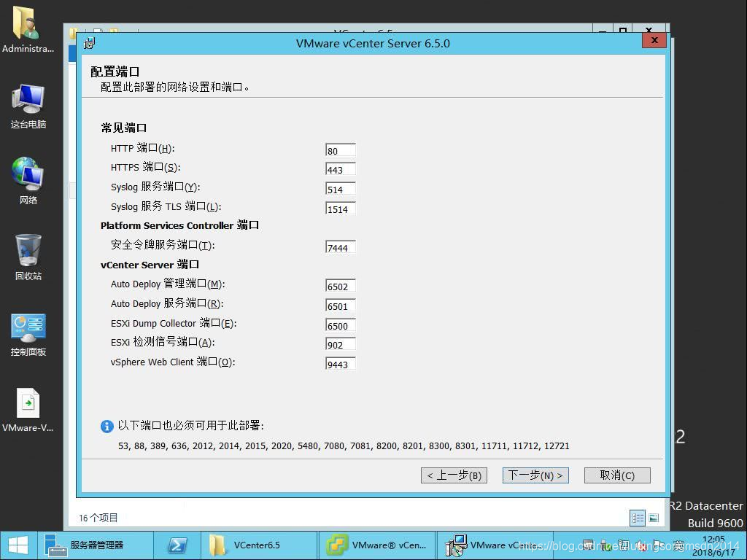Open the VMware-V... file on desktop

28,410
